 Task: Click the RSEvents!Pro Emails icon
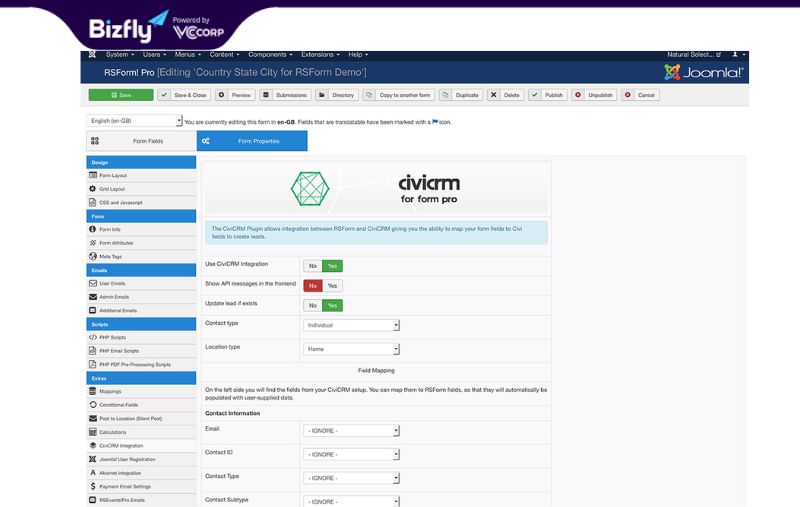tap(93, 500)
